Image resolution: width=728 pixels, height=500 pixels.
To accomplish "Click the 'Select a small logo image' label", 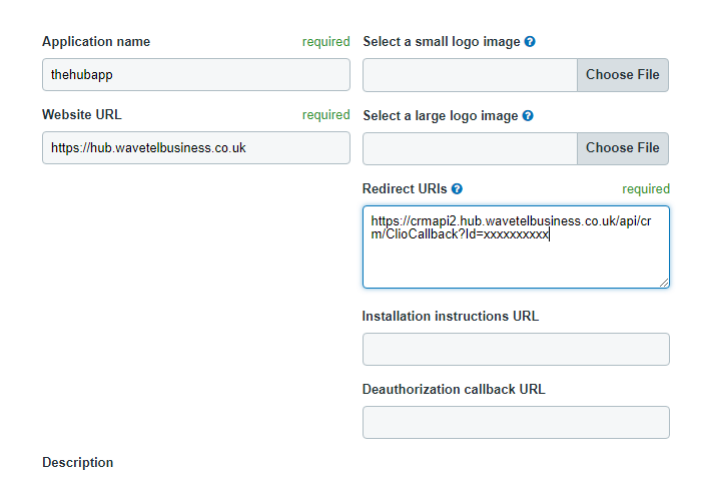I will coord(441,42).
